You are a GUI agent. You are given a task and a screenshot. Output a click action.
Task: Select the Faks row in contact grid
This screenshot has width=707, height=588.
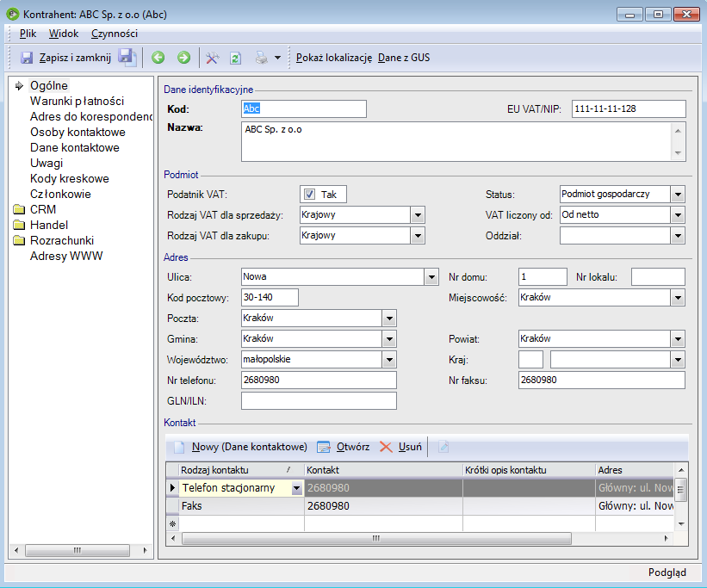pos(419,506)
